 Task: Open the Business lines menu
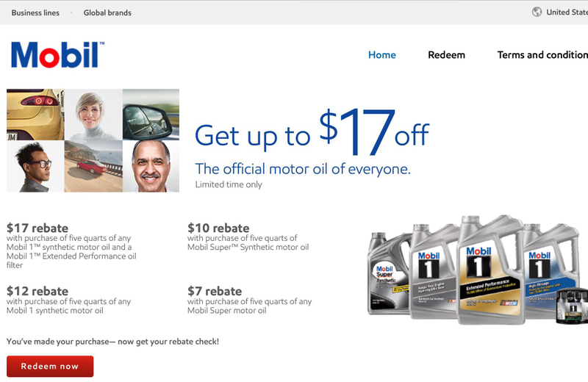click(35, 12)
